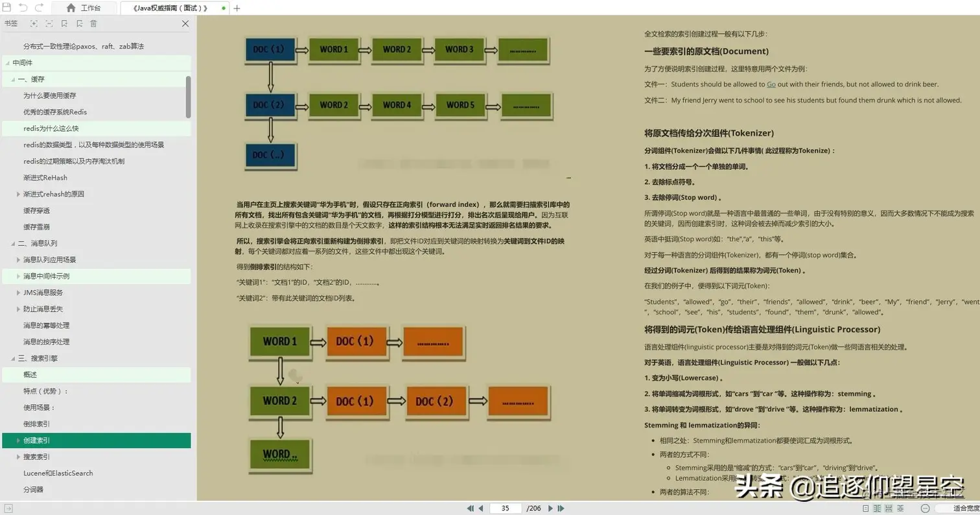Click the Redo icon in the toolbar
This screenshot has height=515, width=980.
click(40, 7)
